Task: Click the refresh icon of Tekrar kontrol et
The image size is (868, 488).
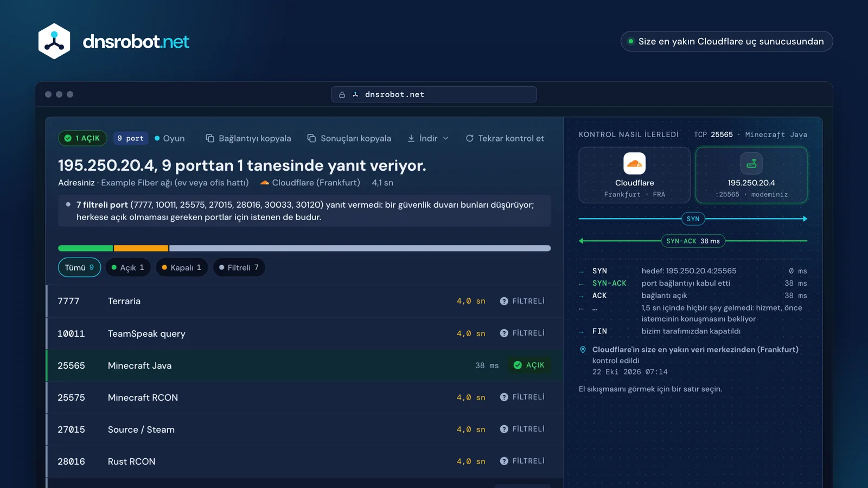Action: pos(470,138)
